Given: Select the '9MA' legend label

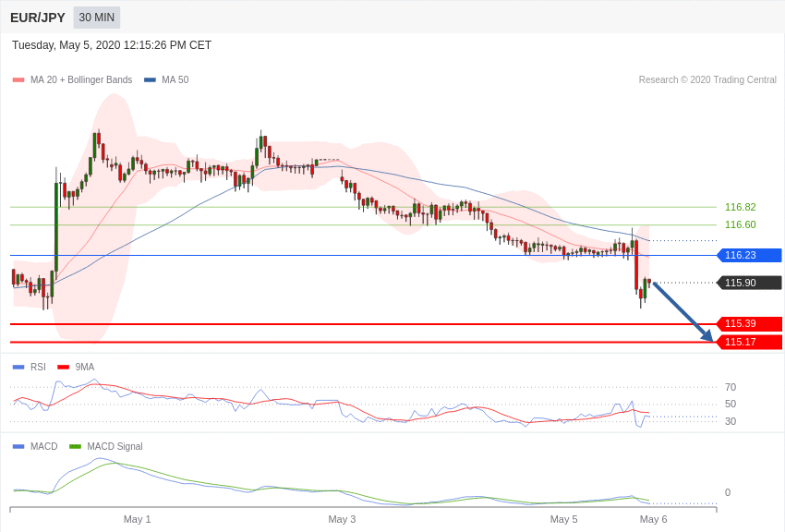Looking at the screenshot, I should 85,367.
